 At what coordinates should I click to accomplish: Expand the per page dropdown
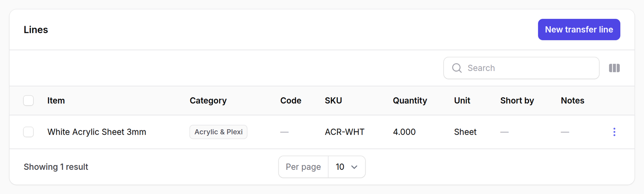click(x=347, y=167)
